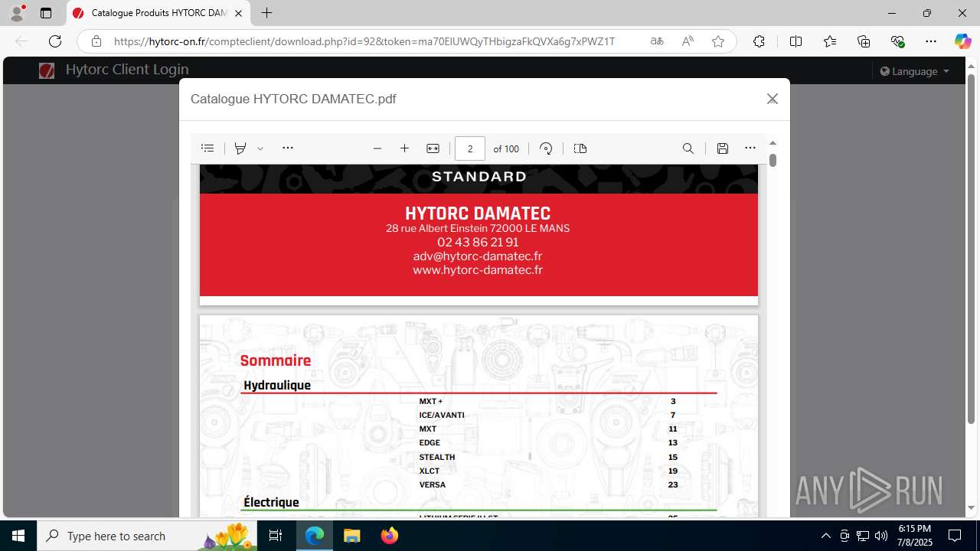Save the PDF document
Screen dimensions: 980x551
[x=723, y=148]
